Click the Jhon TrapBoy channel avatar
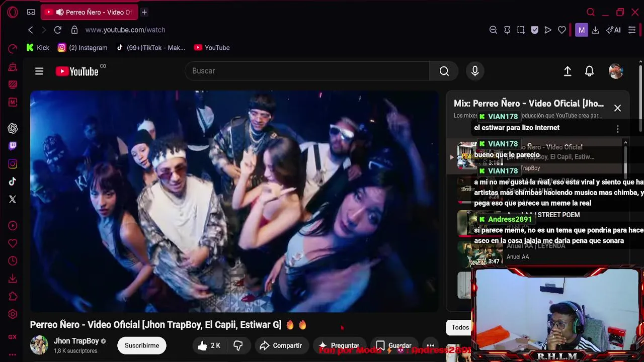 [x=39, y=345]
